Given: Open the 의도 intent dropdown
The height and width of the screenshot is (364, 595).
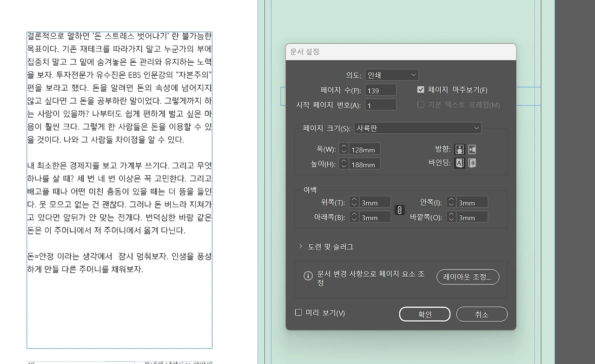Looking at the screenshot, I should click(392, 75).
